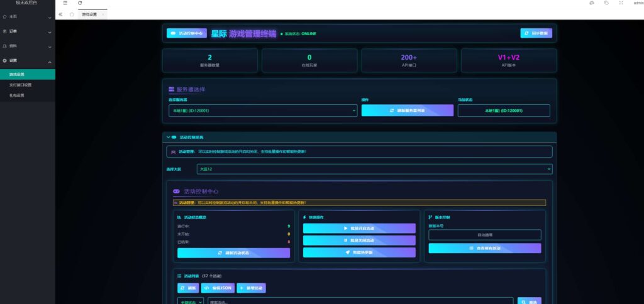Click the theme palette icon in top bar
The image size is (644, 304).
[592, 3]
